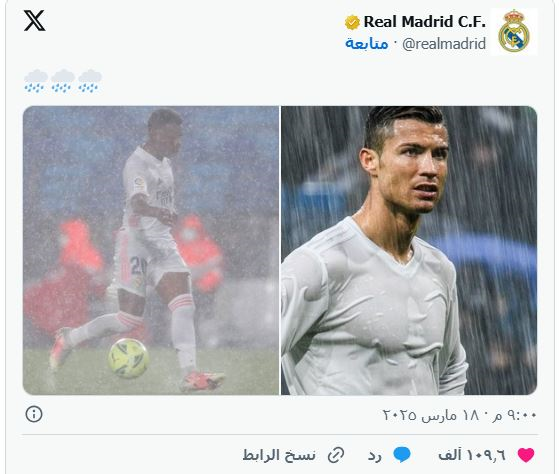559x474 pixels.
Task: Click the gold verified badge
Action: coord(352,22)
